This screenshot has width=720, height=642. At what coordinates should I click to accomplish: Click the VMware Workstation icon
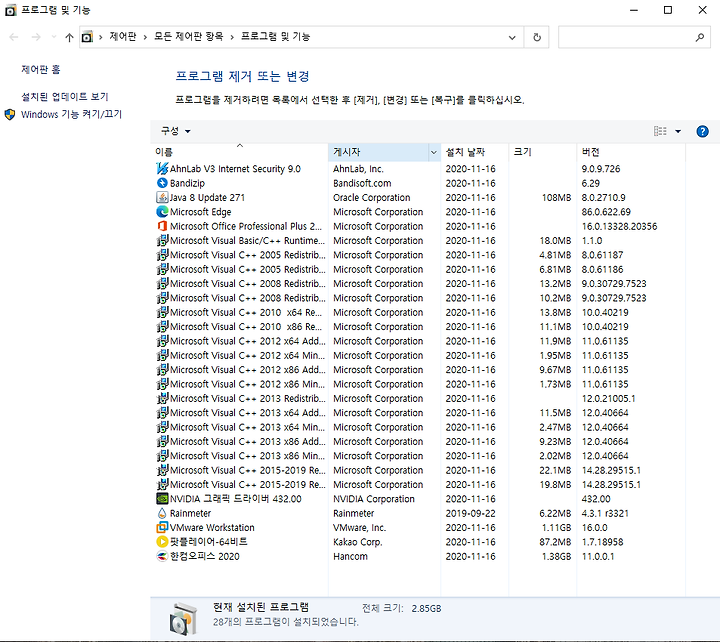[x=162, y=527]
